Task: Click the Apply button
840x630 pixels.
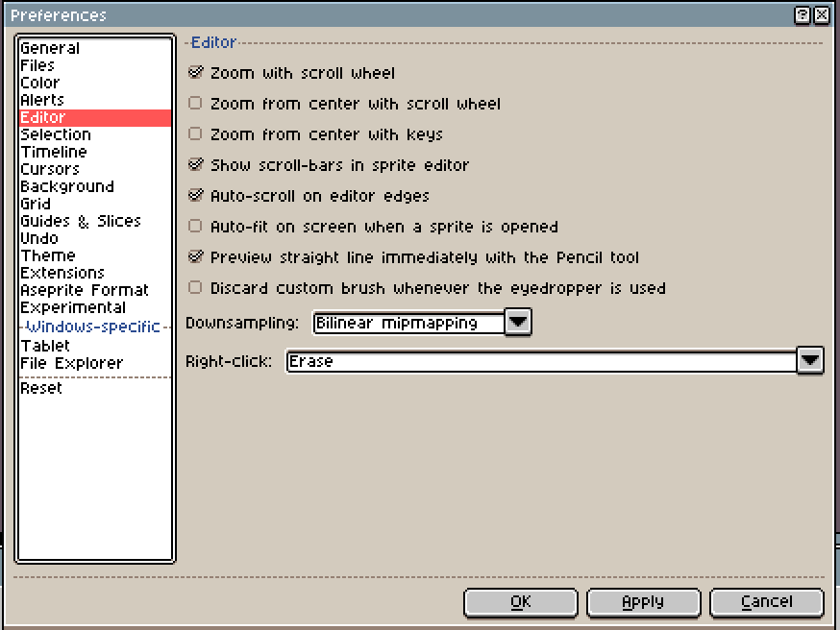Action: coord(643,602)
